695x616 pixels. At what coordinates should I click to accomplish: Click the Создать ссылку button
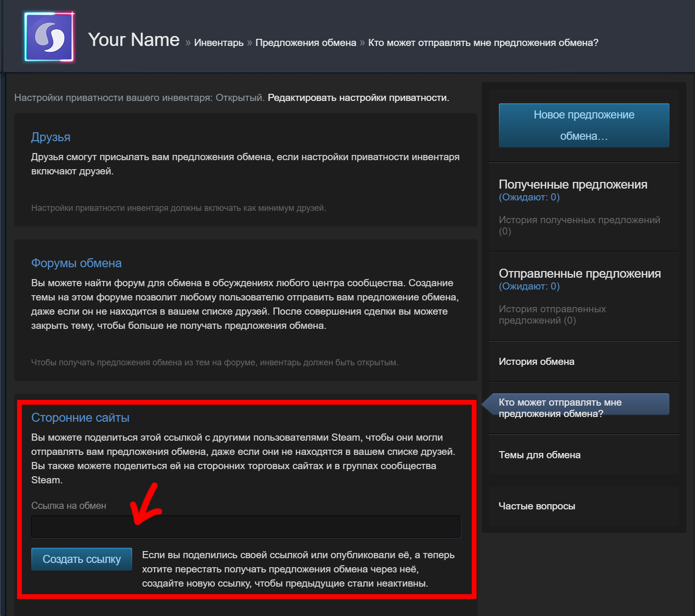click(81, 559)
